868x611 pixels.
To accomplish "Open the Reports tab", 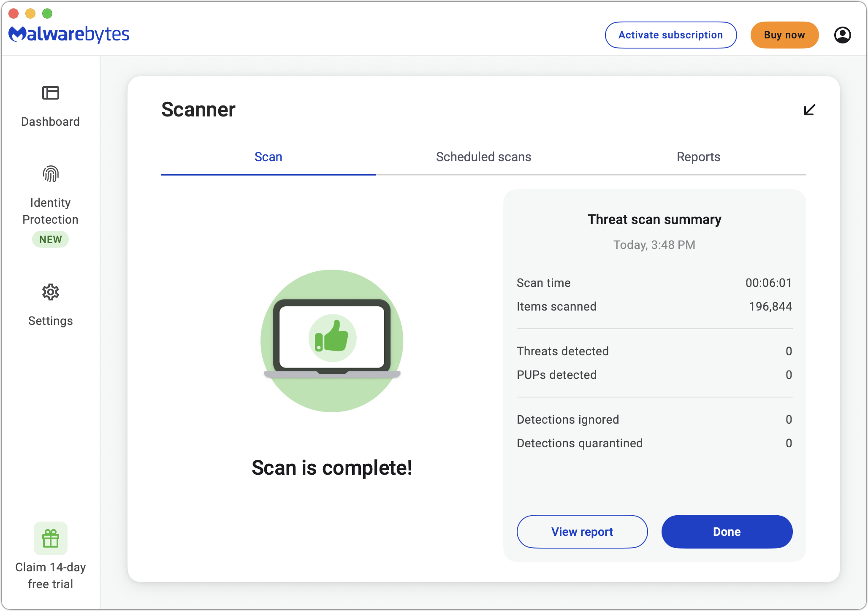I will [698, 157].
